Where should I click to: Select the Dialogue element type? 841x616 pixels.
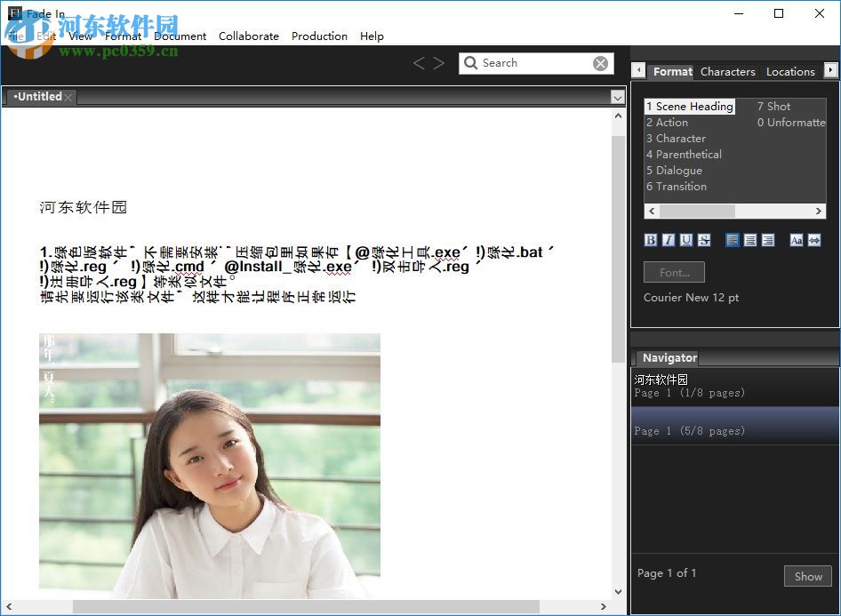(675, 170)
